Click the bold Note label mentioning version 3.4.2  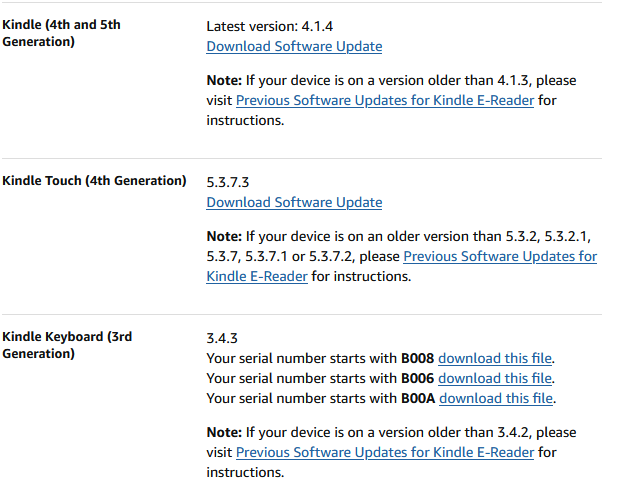224,432
